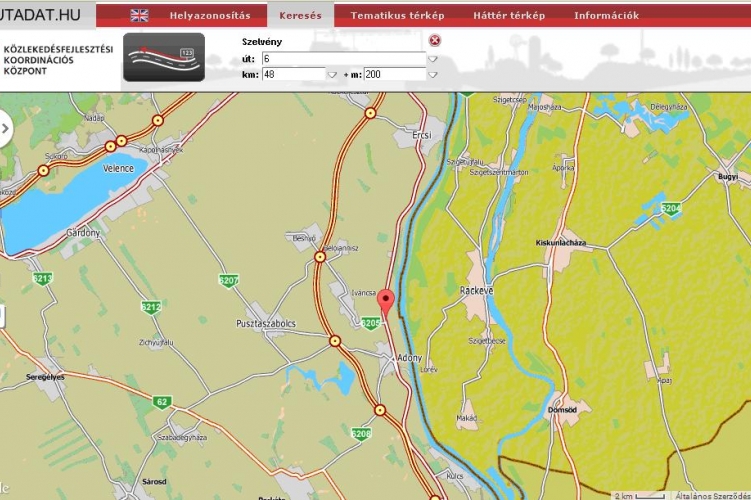Click the road section logo icon
Screen dimensions: 751x500
tap(164, 58)
